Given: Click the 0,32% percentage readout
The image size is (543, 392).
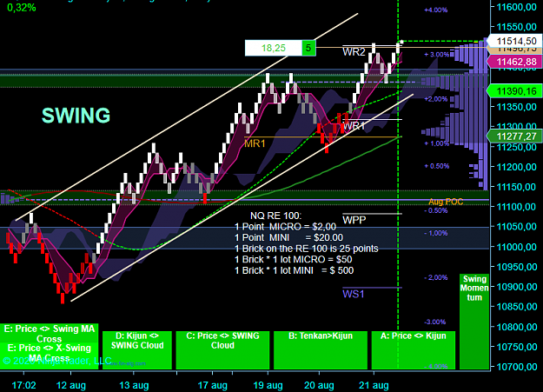Looking at the screenshot, I should pyautogui.click(x=22, y=8).
